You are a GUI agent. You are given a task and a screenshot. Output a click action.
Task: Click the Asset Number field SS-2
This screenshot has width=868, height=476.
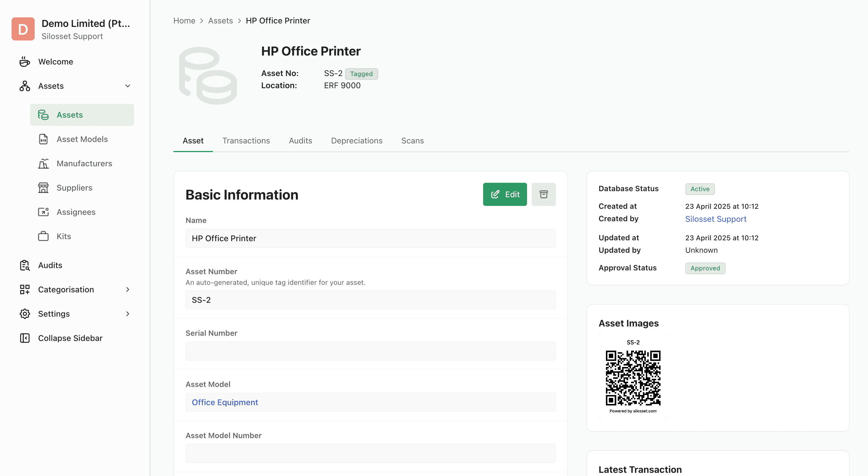pos(370,300)
